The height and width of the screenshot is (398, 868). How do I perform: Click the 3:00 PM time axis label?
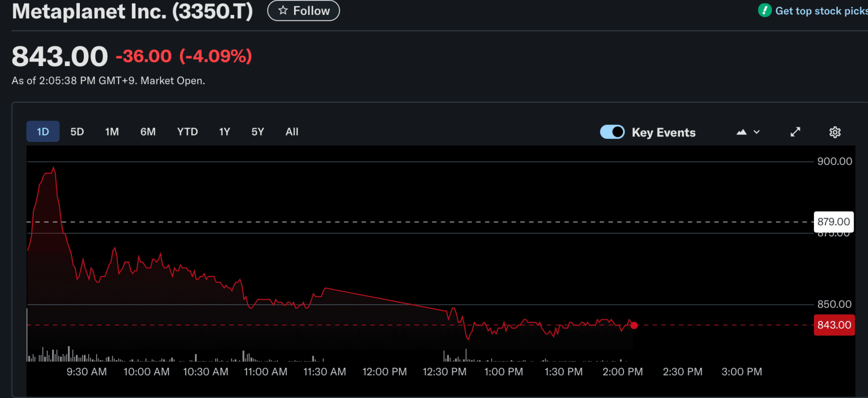click(x=742, y=372)
